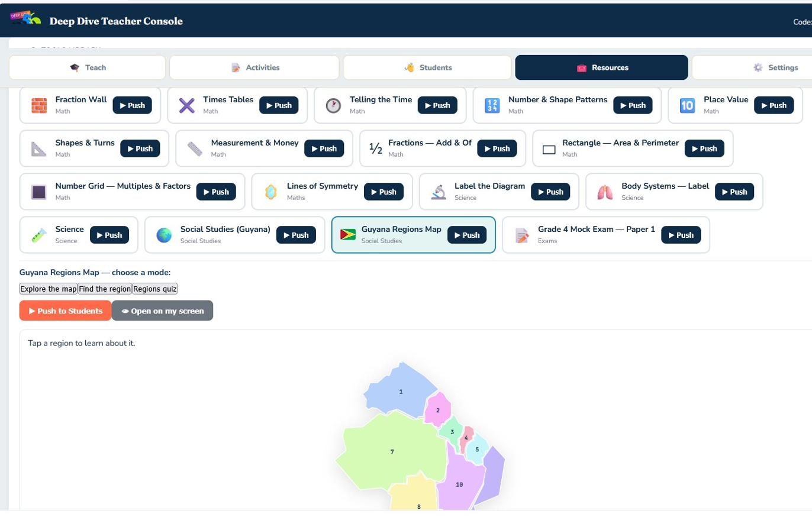
Task: Choose Regions quiz mode
Action: coord(154,289)
